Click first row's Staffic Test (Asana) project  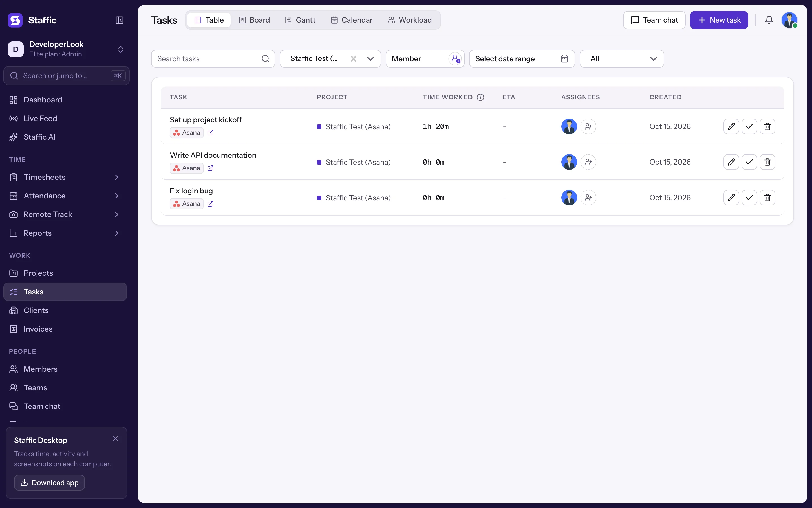tap(354, 127)
